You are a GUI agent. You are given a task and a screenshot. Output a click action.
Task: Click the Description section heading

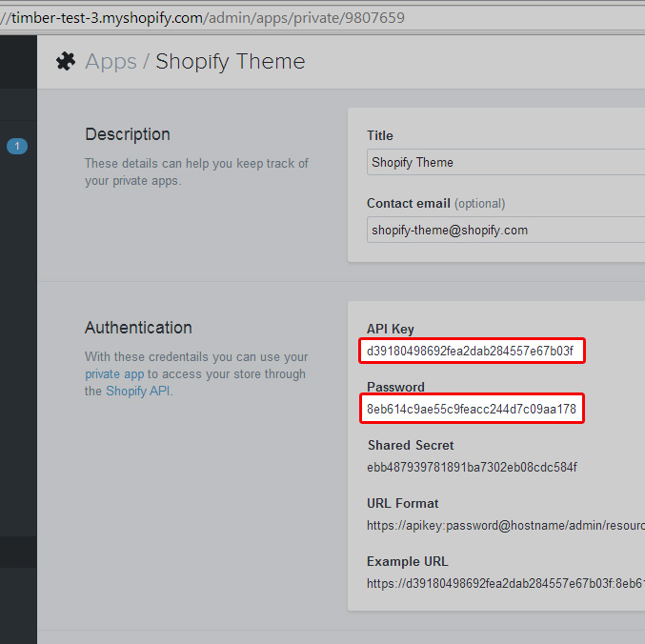click(128, 134)
